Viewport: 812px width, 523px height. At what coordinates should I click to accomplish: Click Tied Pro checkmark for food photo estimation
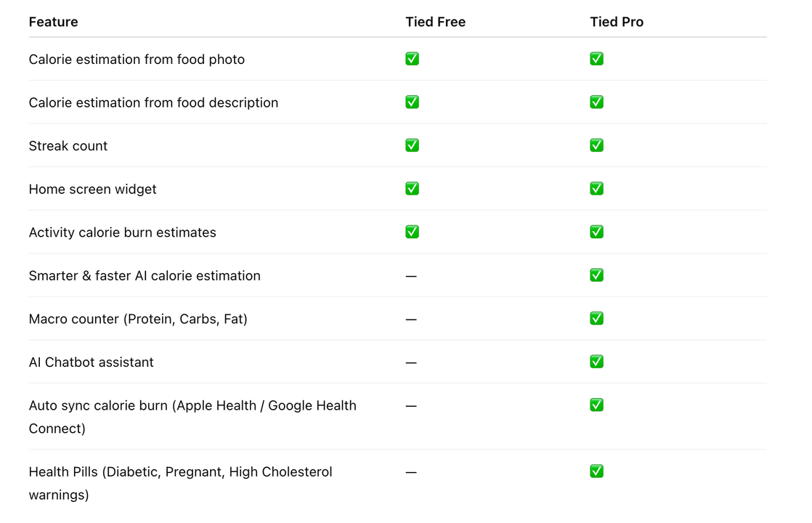click(x=596, y=59)
